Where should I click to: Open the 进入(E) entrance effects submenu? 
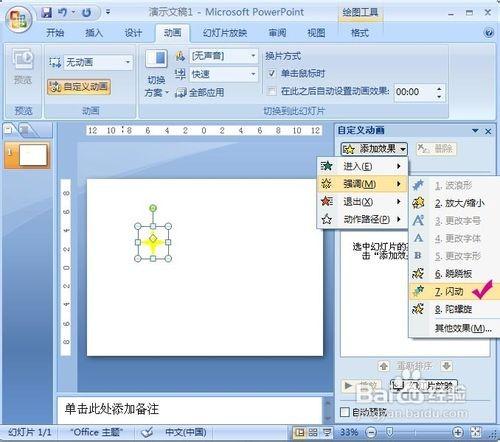point(362,166)
